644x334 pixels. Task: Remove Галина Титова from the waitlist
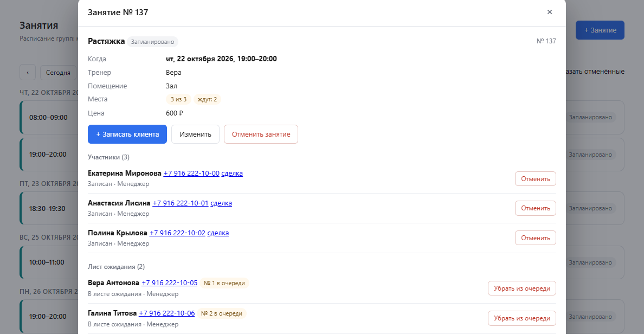[x=522, y=318]
